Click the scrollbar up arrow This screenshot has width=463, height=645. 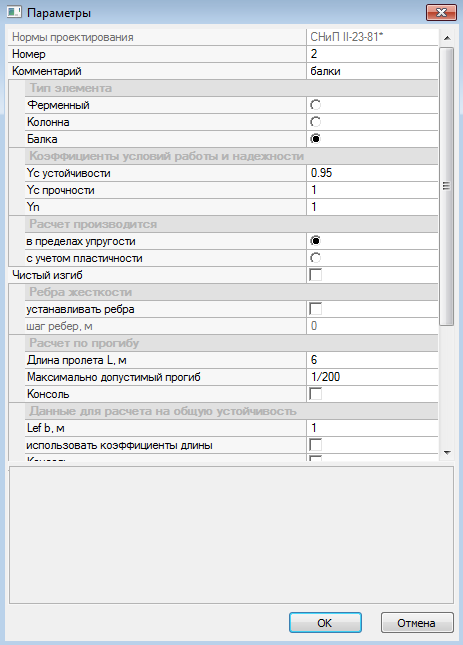[x=447, y=38]
